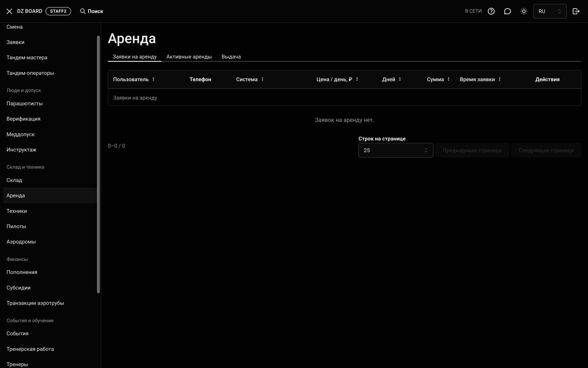Open the search with magnifier icon
The image size is (588, 368).
91,11
